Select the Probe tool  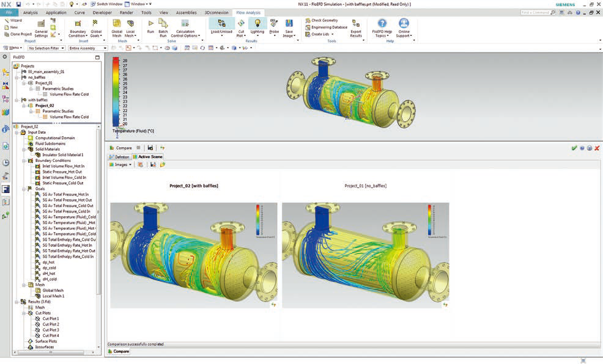coord(273,24)
